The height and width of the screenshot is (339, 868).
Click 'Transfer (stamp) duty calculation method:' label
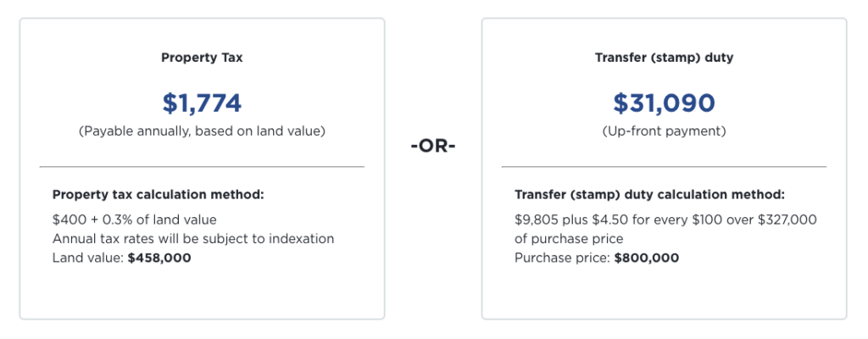[x=649, y=195]
